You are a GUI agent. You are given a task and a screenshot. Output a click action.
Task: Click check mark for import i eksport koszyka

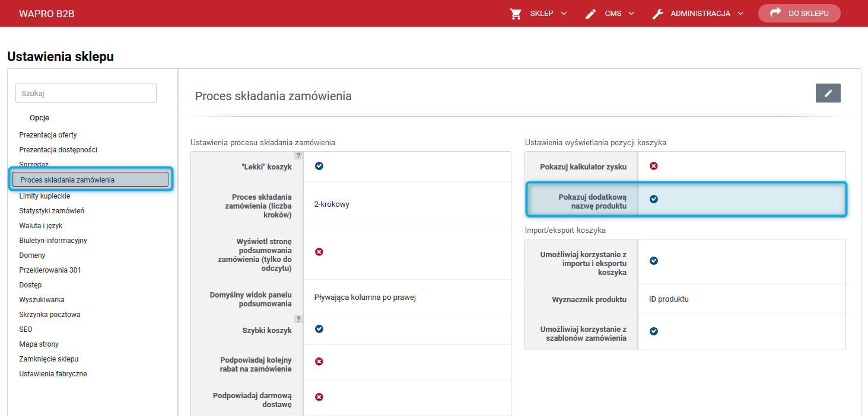pyautogui.click(x=654, y=261)
